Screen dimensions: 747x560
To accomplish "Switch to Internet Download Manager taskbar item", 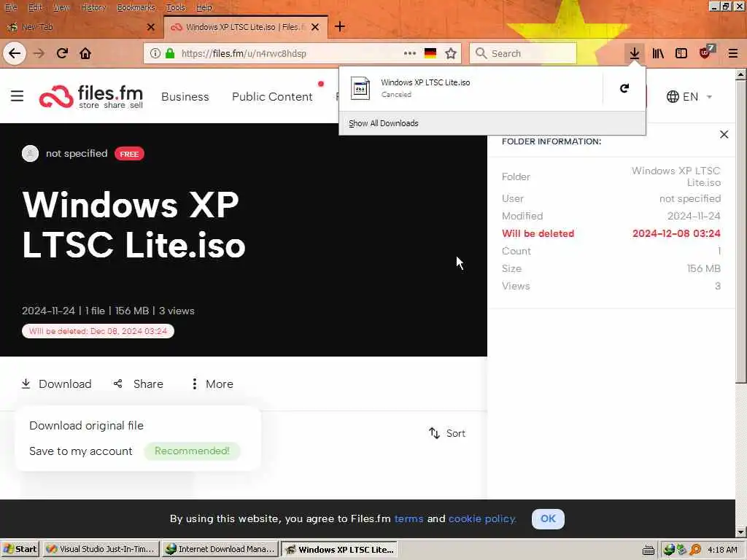I will pyautogui.click(x=220, y=549).
